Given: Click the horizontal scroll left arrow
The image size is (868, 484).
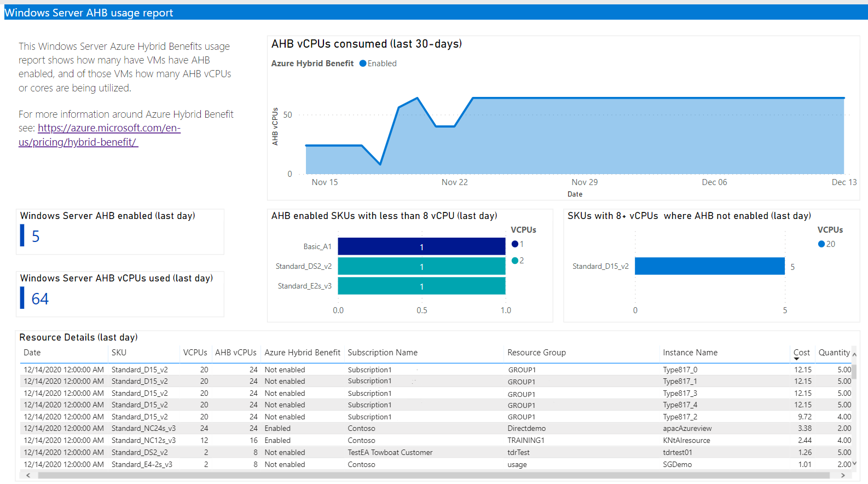Looking at the screenshot, I should tap(28, 475).
